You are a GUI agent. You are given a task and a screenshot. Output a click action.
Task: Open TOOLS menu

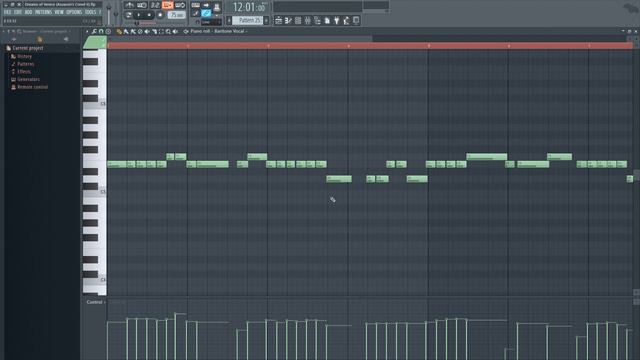pyautogui.click(x=90, y=12)
